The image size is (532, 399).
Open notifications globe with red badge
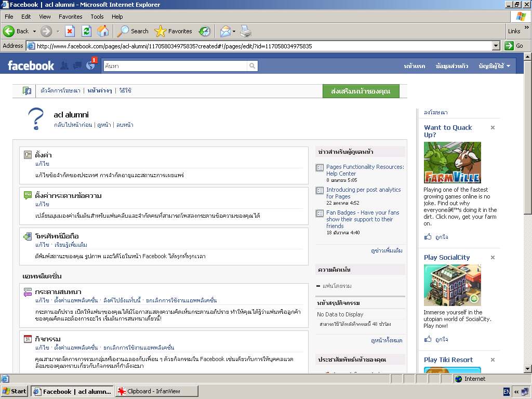pyautogui.click(x=91, y=65)
